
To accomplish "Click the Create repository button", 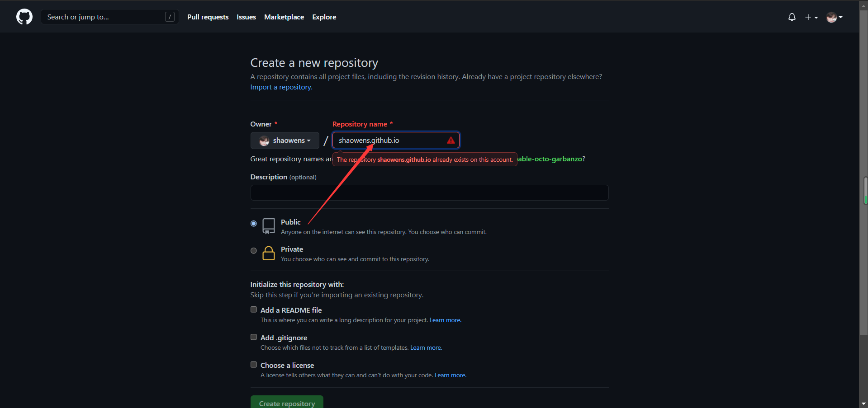I will pyautogui.click(x=287, y=402).
